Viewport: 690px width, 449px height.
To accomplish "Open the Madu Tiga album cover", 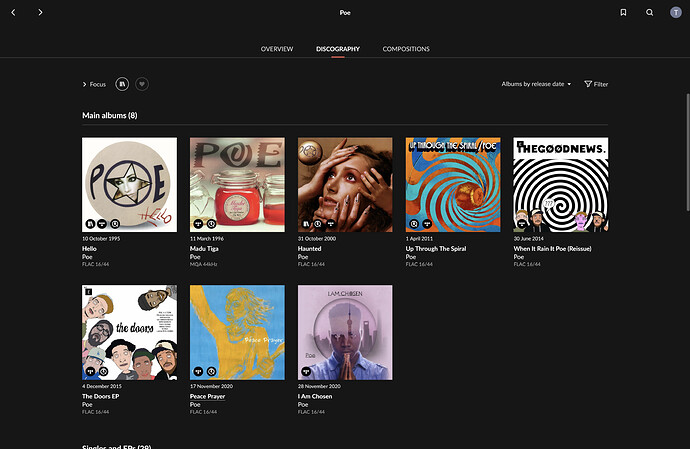I will pos(237,184).
